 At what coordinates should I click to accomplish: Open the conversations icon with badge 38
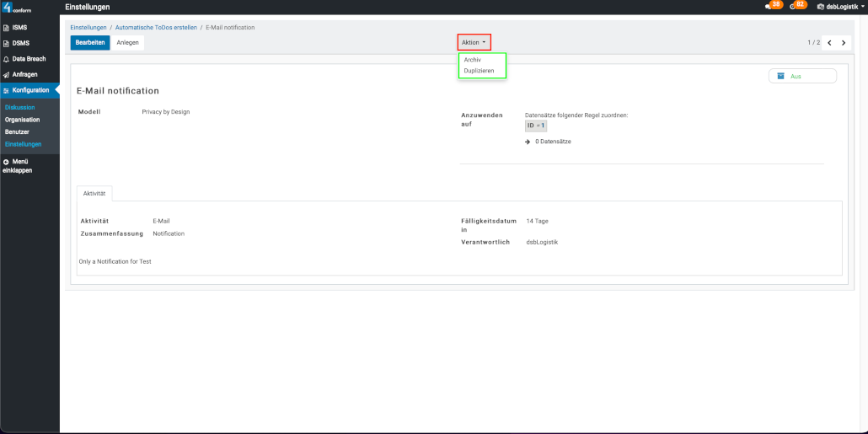coord(767,7)
